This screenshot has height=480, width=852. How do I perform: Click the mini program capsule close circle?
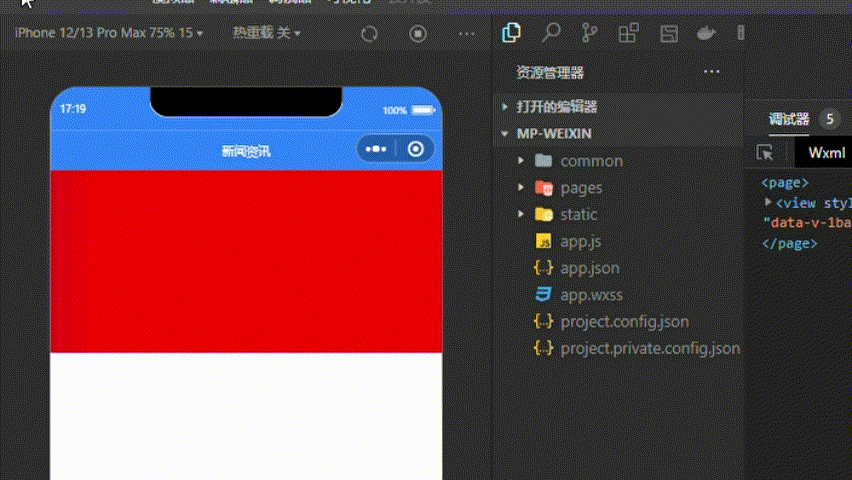click(x=416, y=149)
